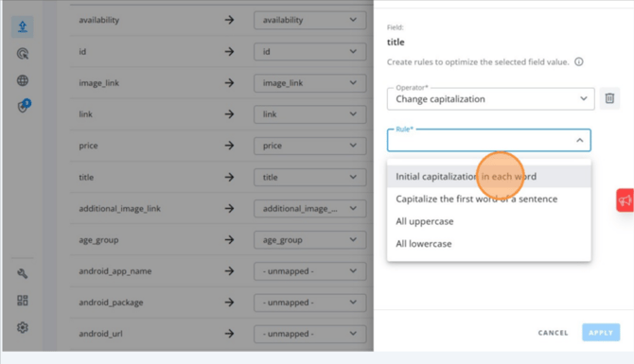Viewport: 634px width, 364px height.
Task: Select Initial capitalization in each word
Action: tap(489, 177)
